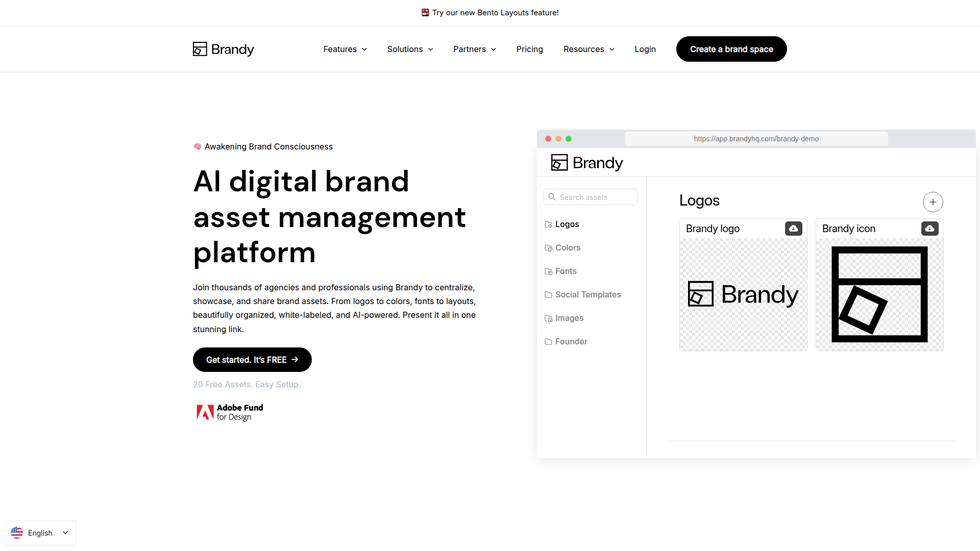Click the Logos section heading

(699, 201)
